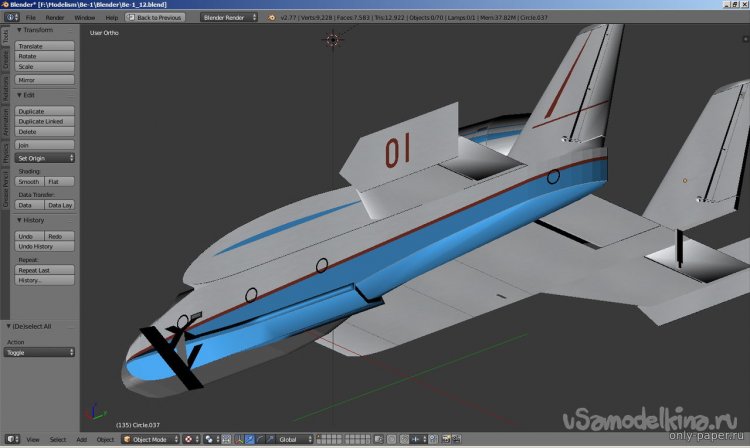The width and height of the screenshot is (750, 448).
Task: Open the Render menu
Action: (x=55, y=17)
